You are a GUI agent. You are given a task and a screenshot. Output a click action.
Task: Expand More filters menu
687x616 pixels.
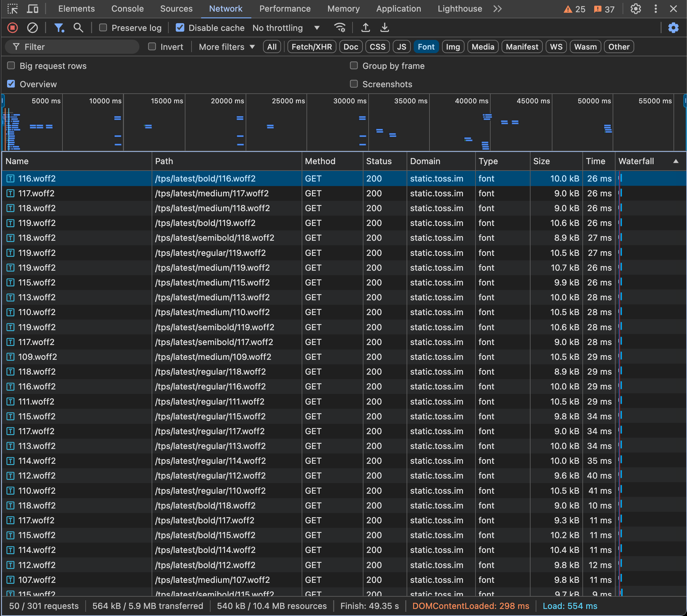click(227, 47)
